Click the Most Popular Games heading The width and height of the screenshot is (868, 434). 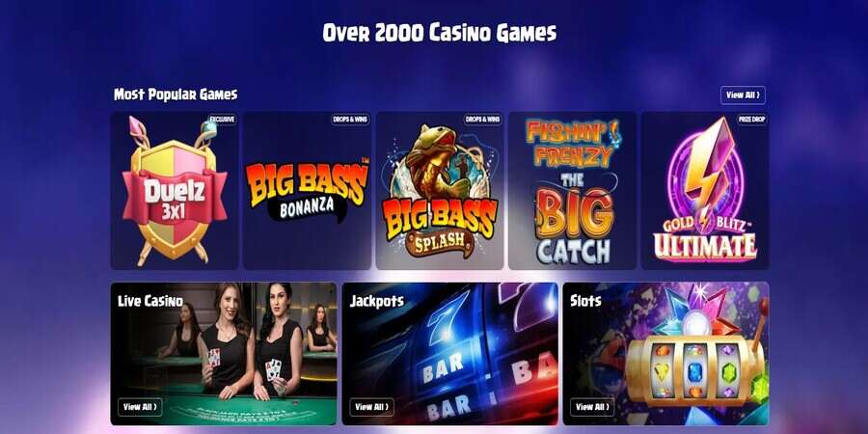click(176, 95)
